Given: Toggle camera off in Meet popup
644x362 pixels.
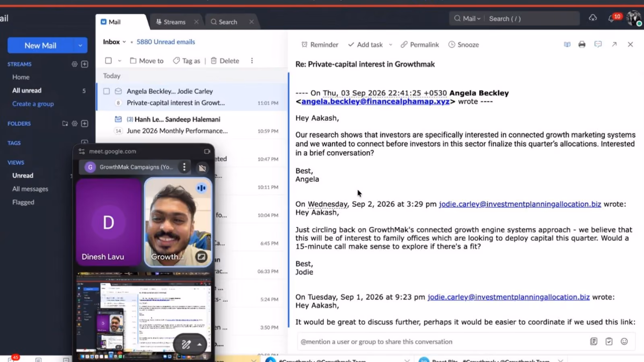Looking at the screenshot, I should tap(202, 168).
